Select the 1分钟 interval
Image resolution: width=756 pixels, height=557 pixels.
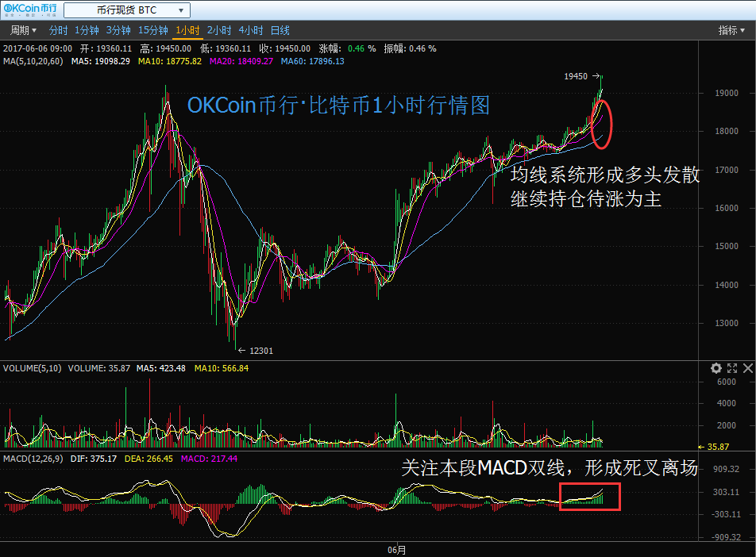tap(87, 30)
